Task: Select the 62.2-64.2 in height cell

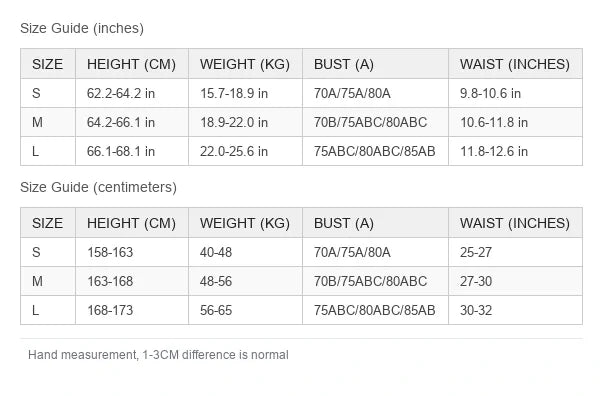Action: pyautogui.click(x=132, y=93)
